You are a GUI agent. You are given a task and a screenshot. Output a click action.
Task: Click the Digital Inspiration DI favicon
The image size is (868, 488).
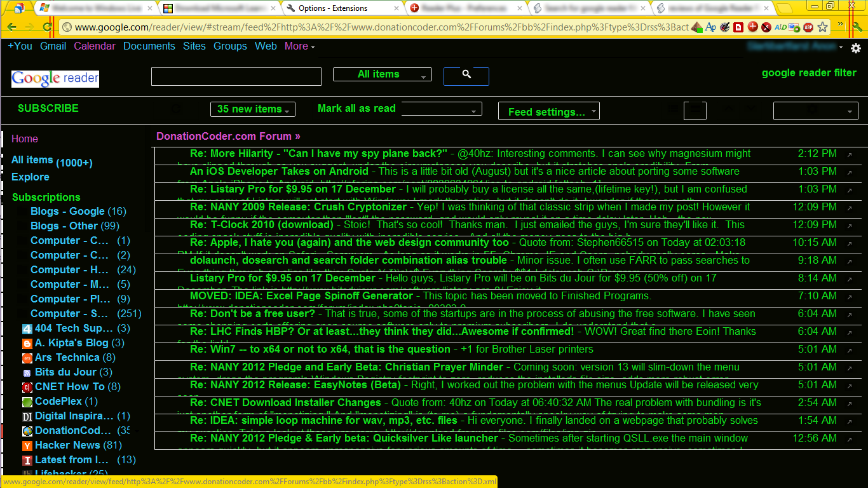(x=27, y=416)
